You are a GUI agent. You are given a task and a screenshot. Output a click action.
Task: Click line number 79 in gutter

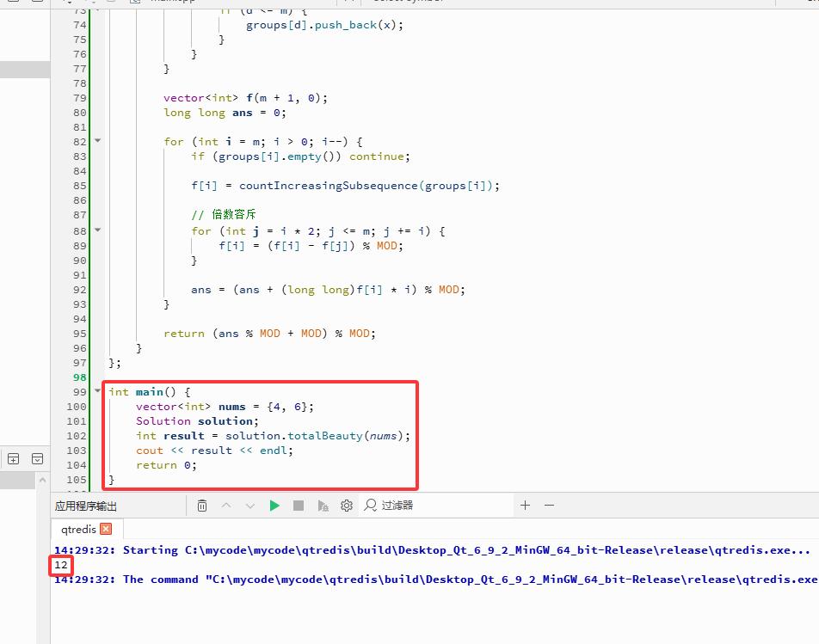click(x=79, y=98)
